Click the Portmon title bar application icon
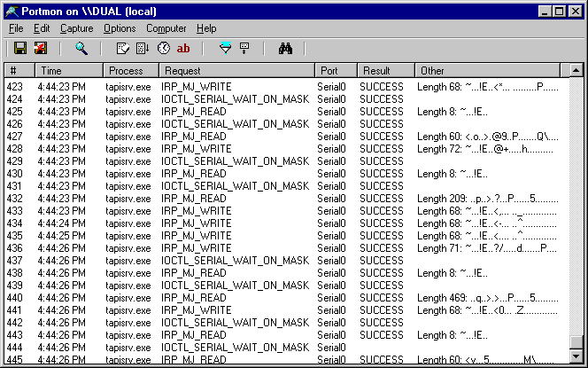This screenshot has width=588, height=368. coord(11,11)
